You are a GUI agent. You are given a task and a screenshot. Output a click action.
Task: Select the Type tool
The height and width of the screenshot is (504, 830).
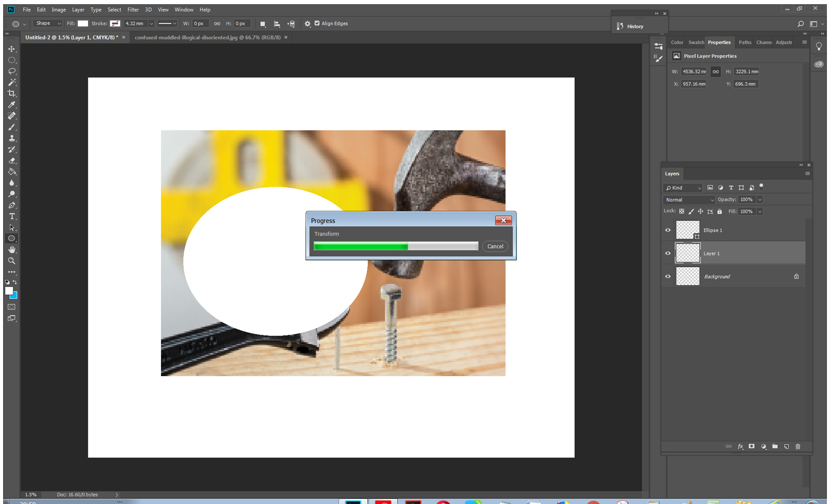[x=12, y=216]
